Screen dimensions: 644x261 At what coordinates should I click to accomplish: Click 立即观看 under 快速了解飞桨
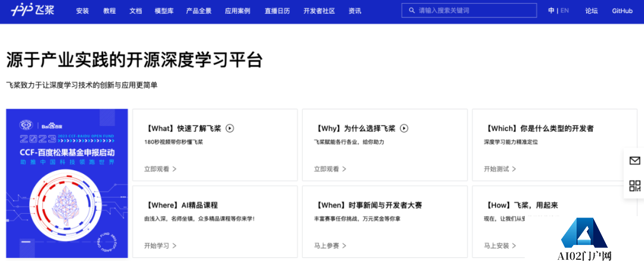tap(156, 169)
